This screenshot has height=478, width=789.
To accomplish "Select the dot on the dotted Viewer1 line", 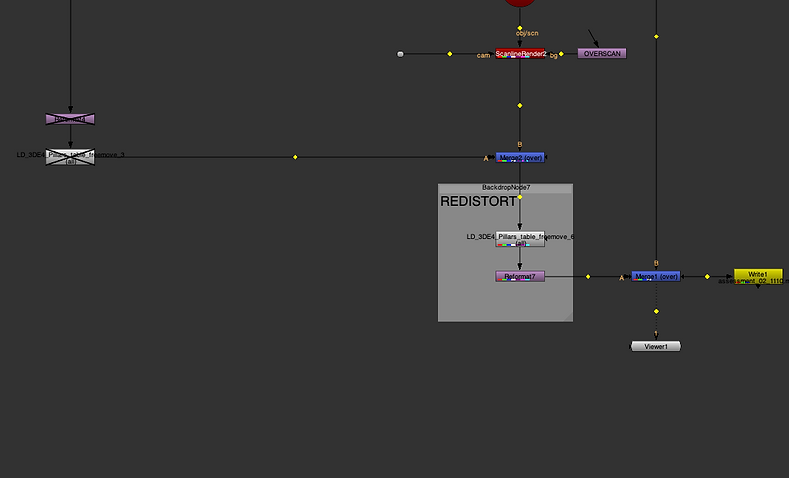I will click(656, 311).
